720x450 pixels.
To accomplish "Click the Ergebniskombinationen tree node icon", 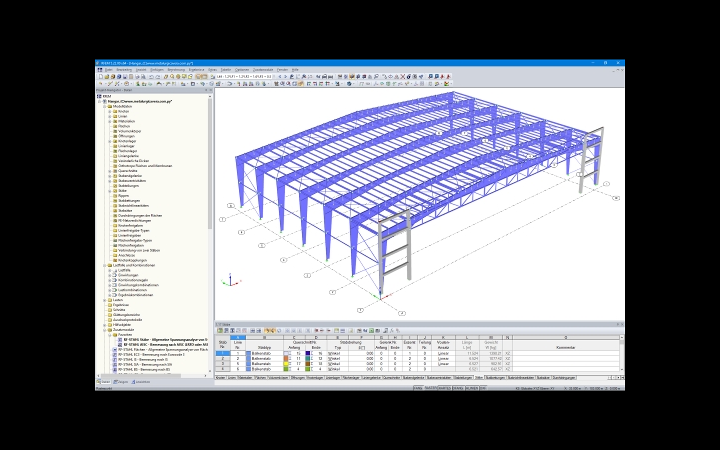I will click(115, 295).
